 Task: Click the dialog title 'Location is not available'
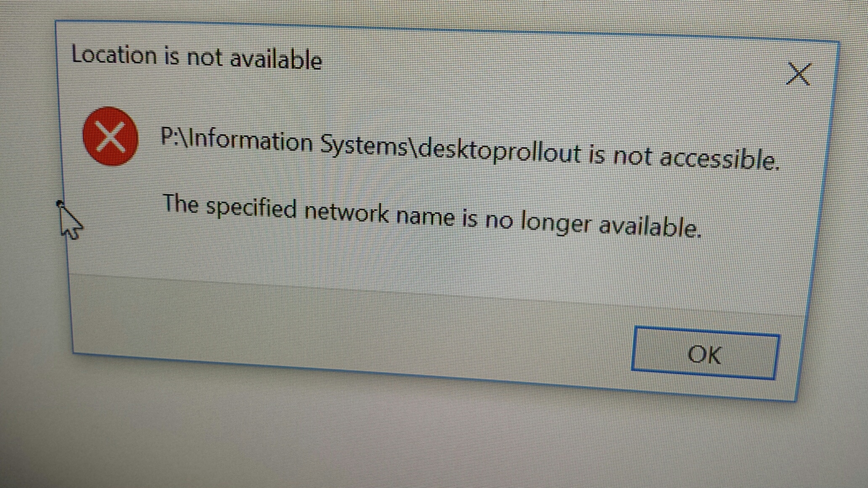coord(197,58)
